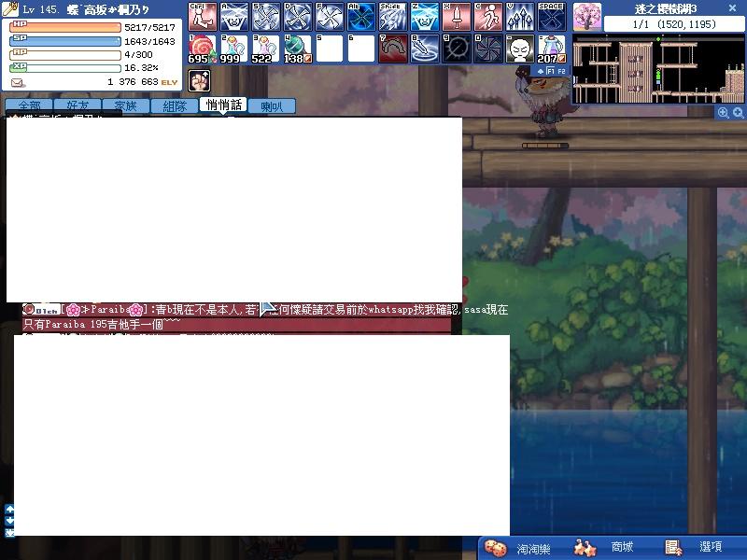Switch to the 家族 chat tab

click(x=126, y=105)
